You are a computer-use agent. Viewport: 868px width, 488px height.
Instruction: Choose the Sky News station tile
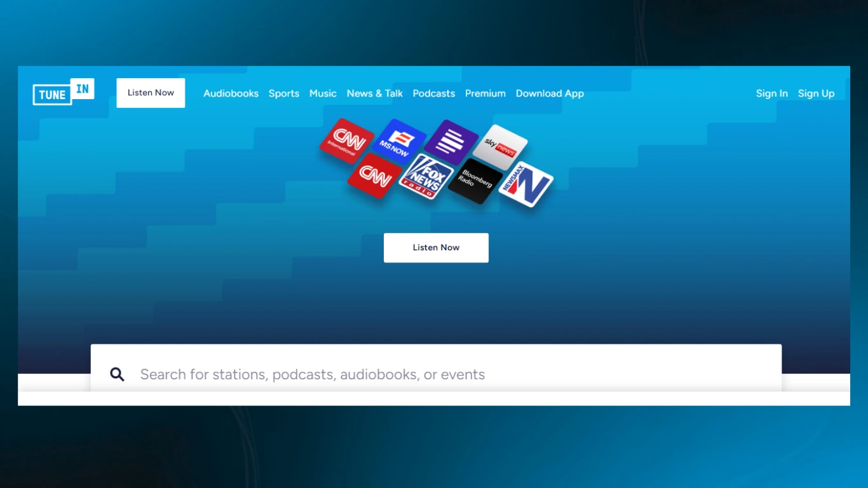500,146
